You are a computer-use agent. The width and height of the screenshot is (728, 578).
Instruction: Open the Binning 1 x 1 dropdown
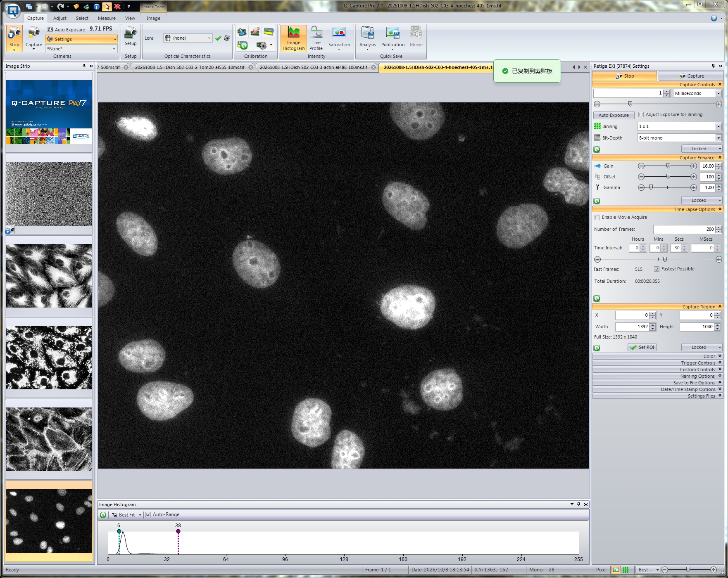point(679,126)
